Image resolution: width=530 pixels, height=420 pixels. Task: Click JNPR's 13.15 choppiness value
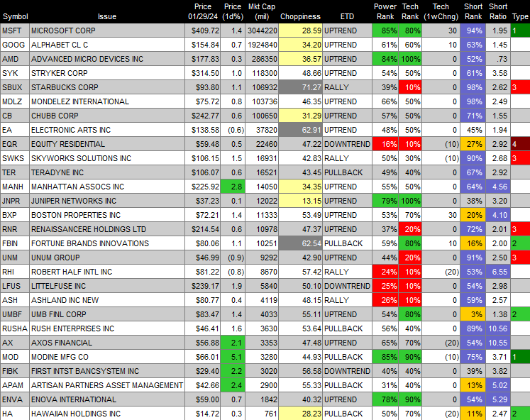coord(301,201)
